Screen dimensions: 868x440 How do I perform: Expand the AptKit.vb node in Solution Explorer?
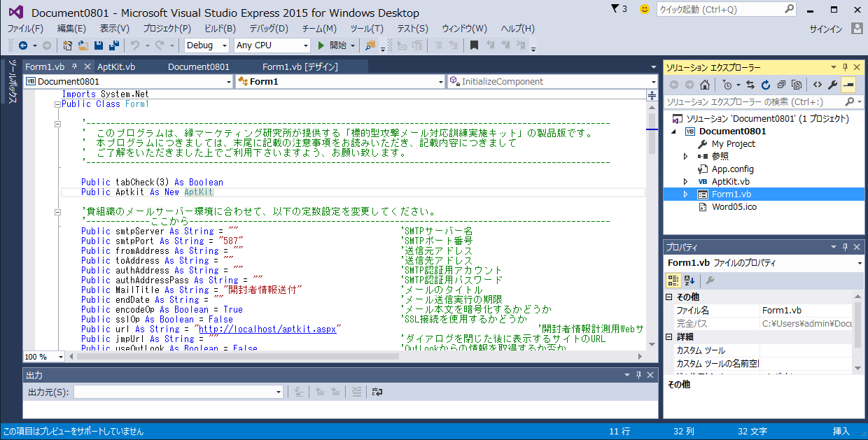pos(686,181)
